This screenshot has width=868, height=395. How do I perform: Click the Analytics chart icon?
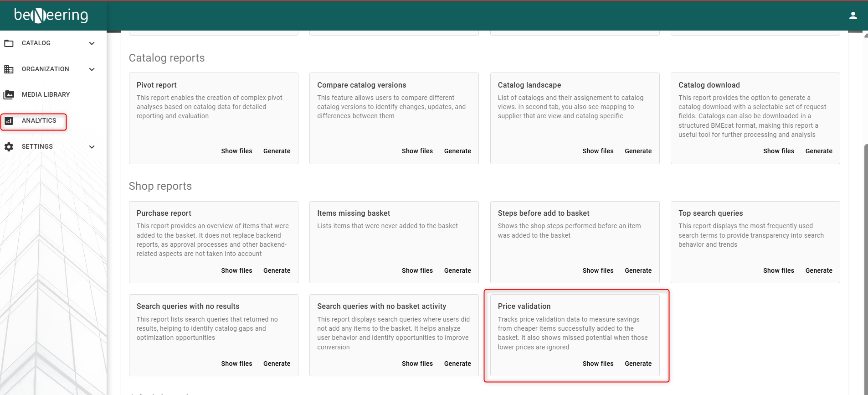click(9, 121)
